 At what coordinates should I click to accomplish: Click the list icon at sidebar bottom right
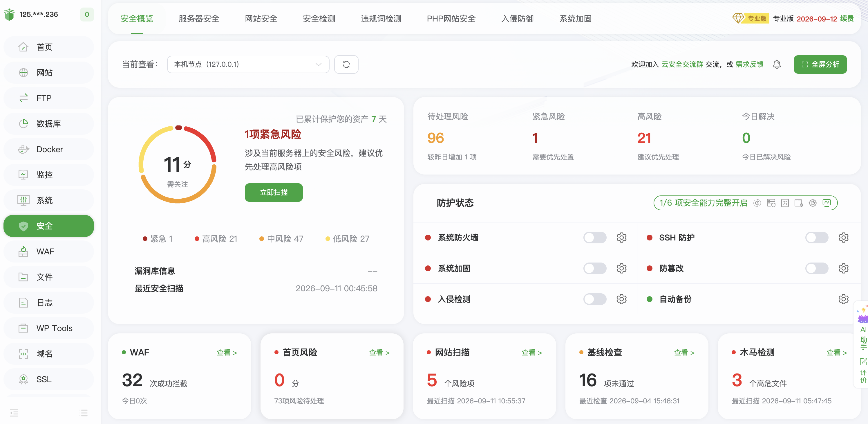pos(83,413)
